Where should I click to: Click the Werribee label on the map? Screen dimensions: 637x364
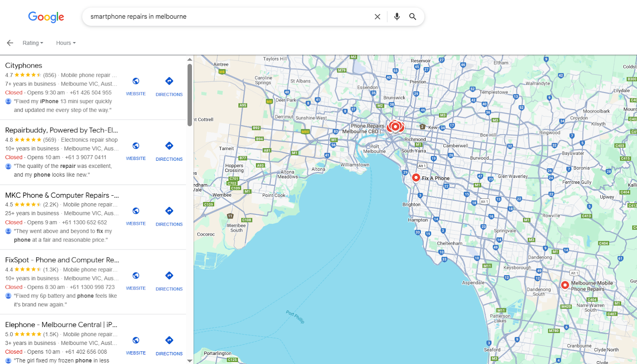[222, 195]
